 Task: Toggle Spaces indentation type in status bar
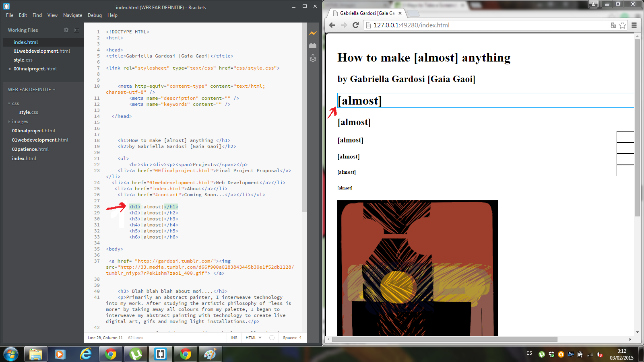click(290, 338)
